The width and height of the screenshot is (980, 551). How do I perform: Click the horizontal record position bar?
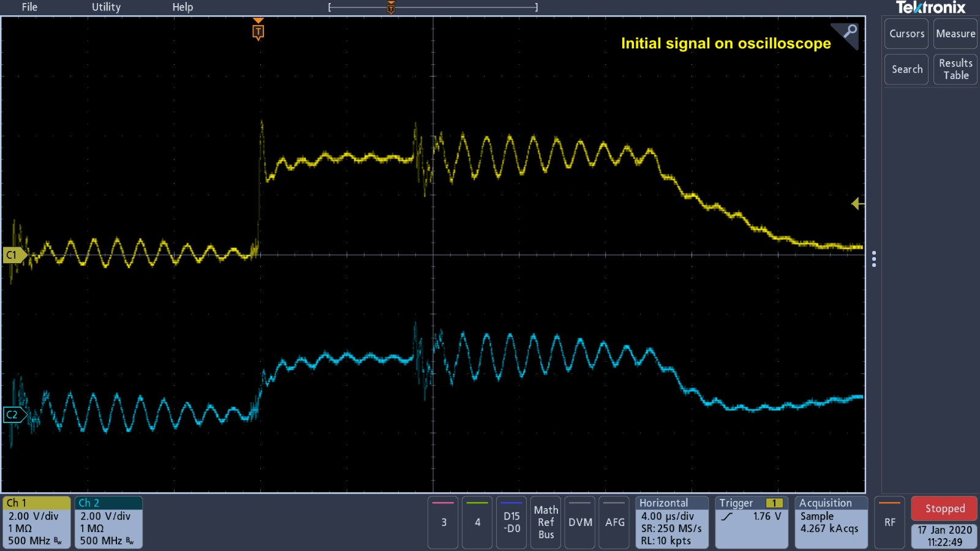tap(432, 7)
